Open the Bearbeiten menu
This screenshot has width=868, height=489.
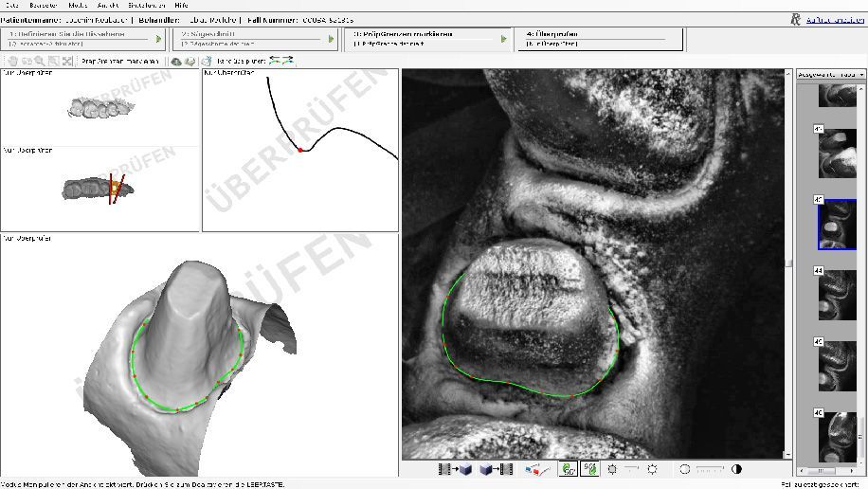pyautogui.click(x=44, y=5)
